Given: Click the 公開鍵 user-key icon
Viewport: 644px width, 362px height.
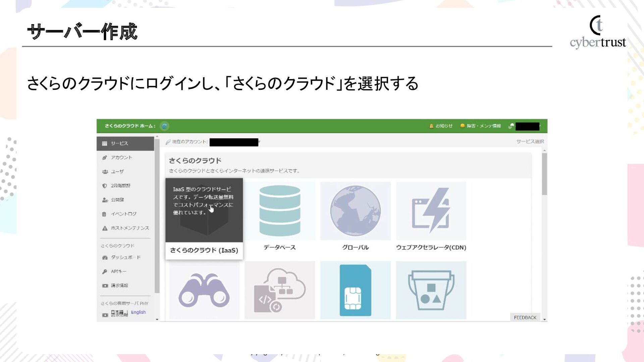Looking at the screenshot, I should (105, 200).
